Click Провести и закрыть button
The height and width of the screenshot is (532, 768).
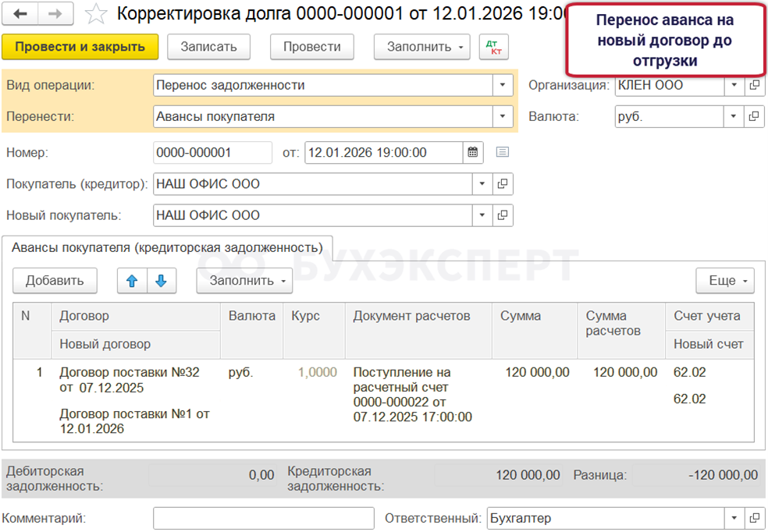(80, 47)
